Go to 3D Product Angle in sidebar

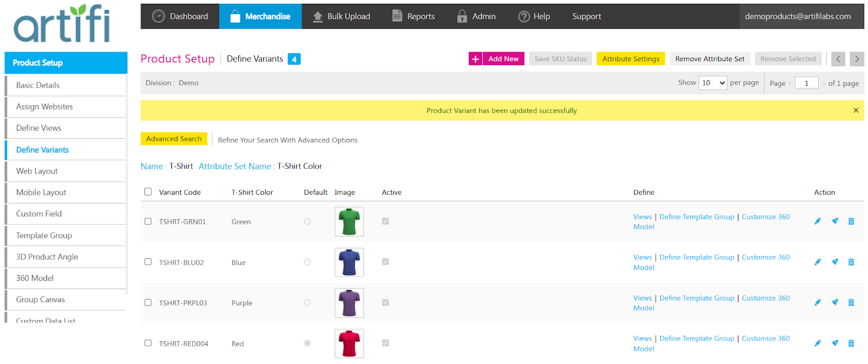coord(66,257)
